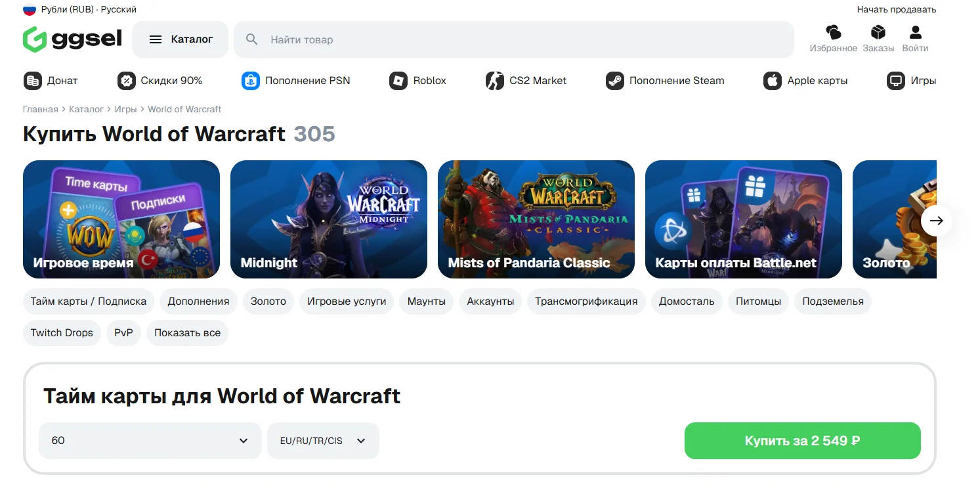
Task: Open the Питомцы filter tag
Action: click(x=758, y=301)
